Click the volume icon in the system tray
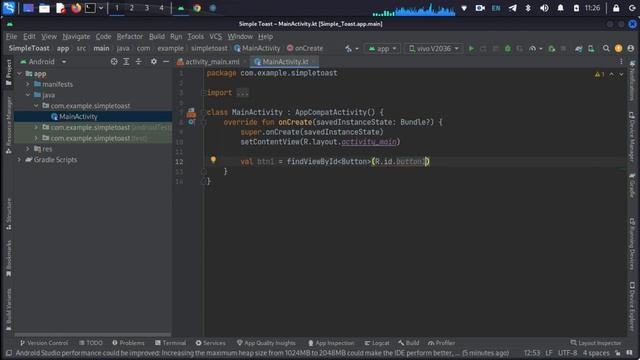 pos(544,8)
